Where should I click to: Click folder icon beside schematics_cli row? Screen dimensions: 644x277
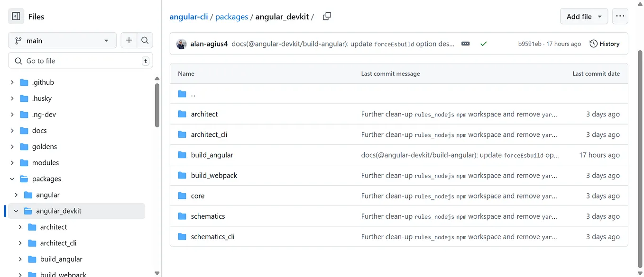(x=182, y=236)
